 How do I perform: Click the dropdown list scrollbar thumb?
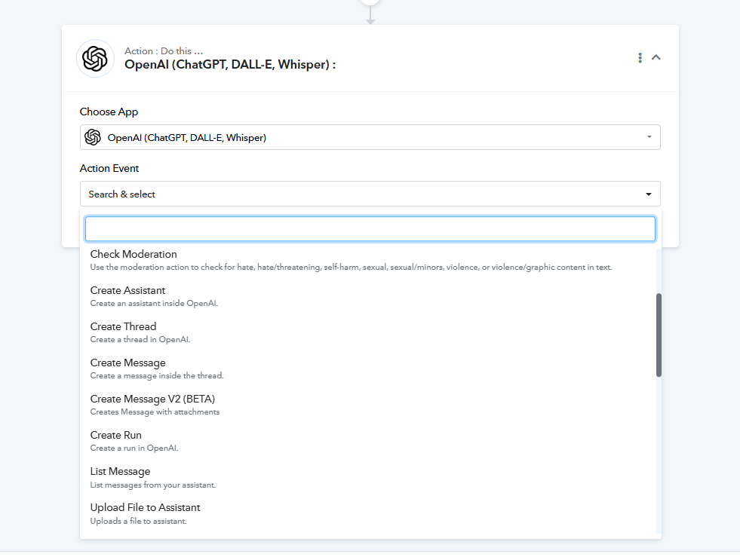coord(659,335)
